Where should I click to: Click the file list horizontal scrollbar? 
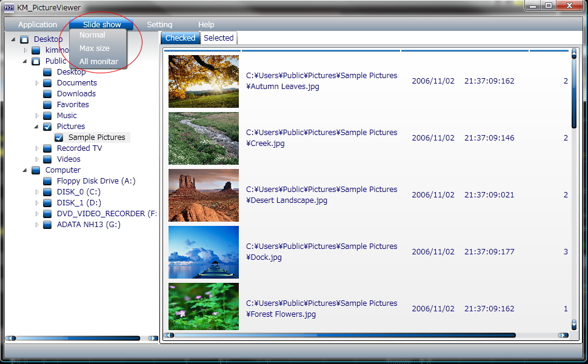[364, 335]
